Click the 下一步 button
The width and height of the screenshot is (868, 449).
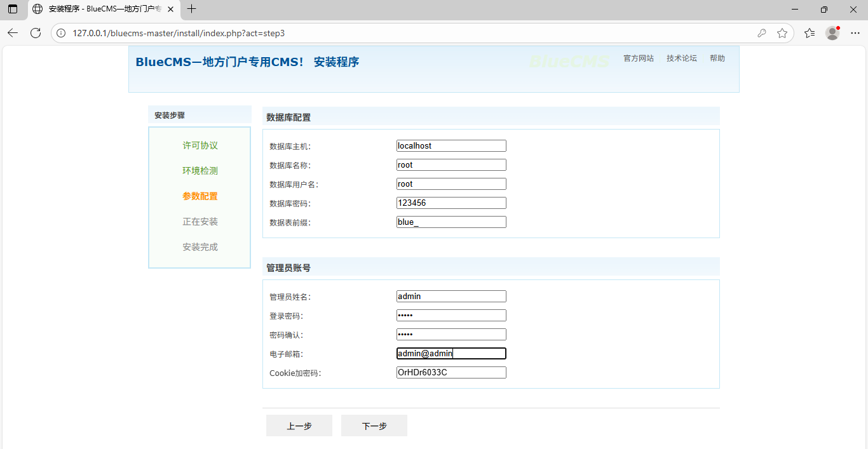[374, 426]
